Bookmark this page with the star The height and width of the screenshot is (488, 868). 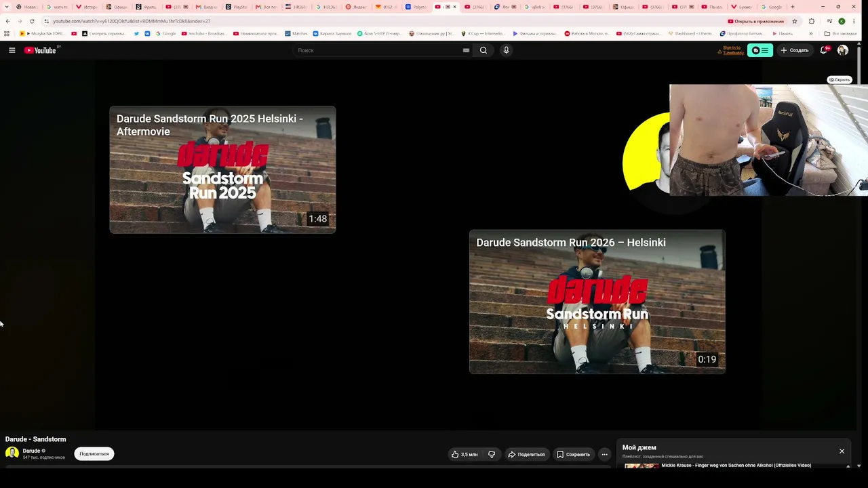point(794,21)
